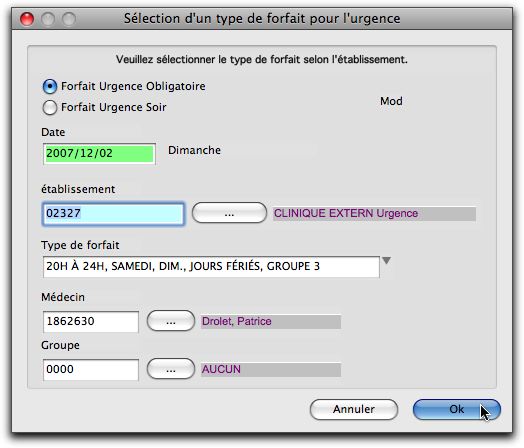Click the disabled minimize window button
Screen dimensions: 524x448
[48, 19]
